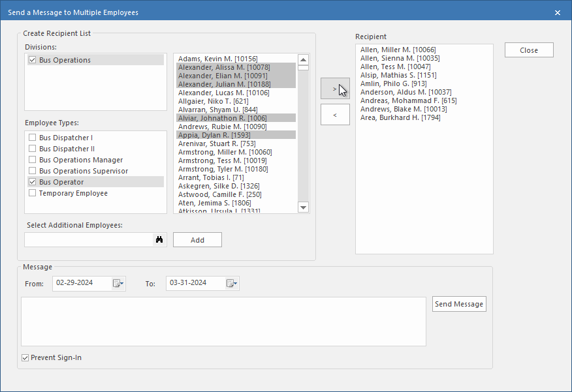572x392 pixels.
Task: Toggle the Prevent Sign-In checkbox
Action: [25, 357]
